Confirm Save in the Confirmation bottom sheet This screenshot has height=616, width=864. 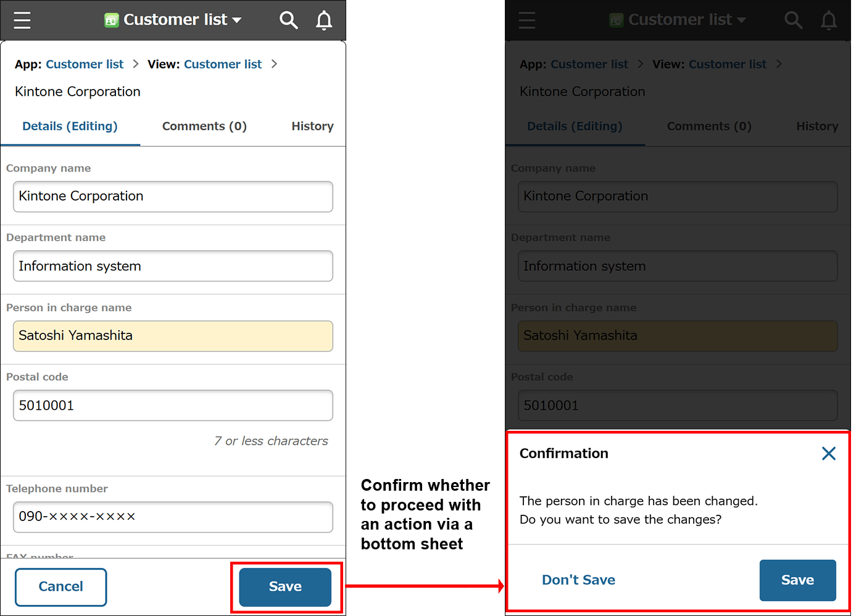pos(797,580)
